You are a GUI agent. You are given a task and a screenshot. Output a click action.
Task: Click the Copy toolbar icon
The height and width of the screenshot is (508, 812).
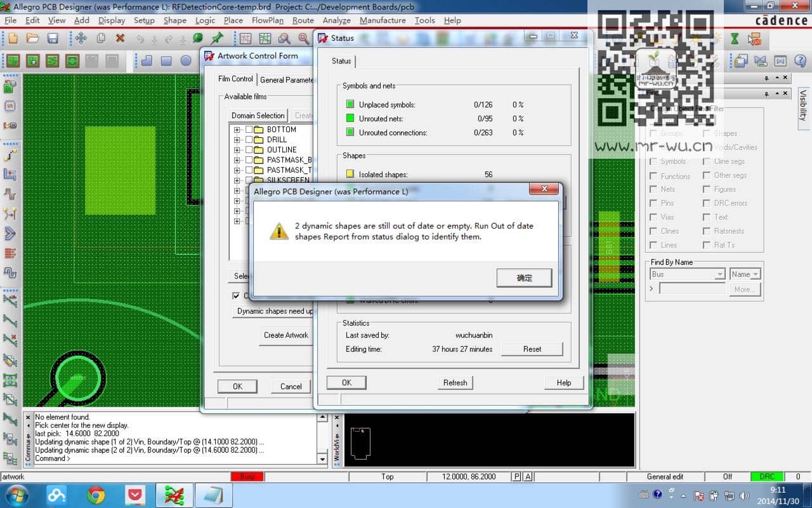click(x=101, y=38)
